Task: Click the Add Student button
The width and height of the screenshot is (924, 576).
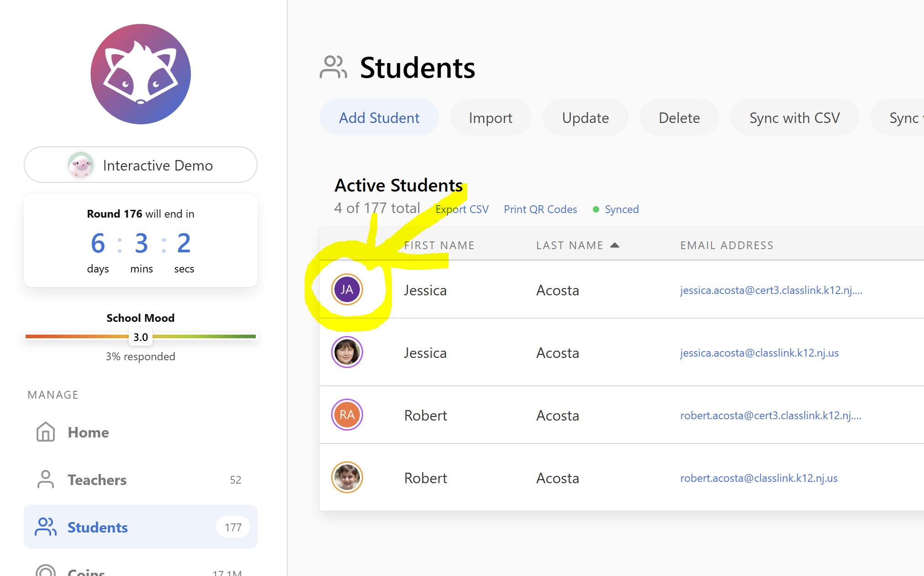Action: [x=379, y=118]
